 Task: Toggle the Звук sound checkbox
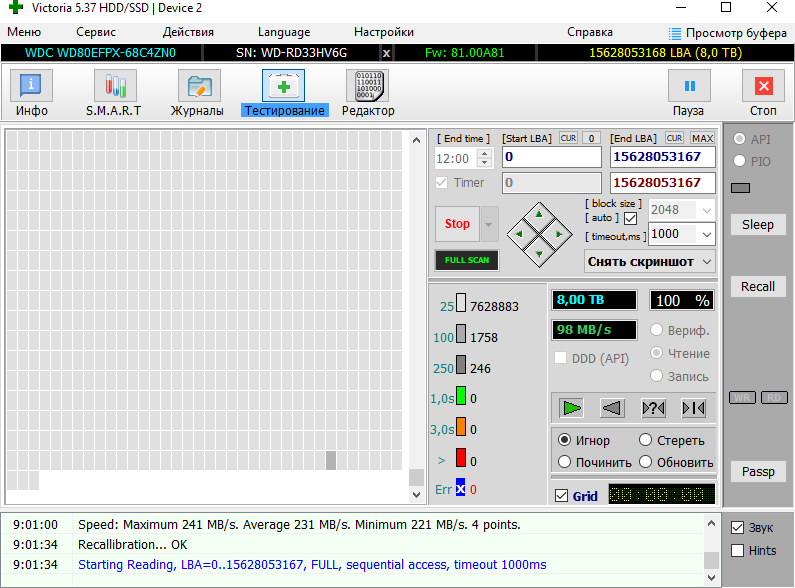coord(738,528)
